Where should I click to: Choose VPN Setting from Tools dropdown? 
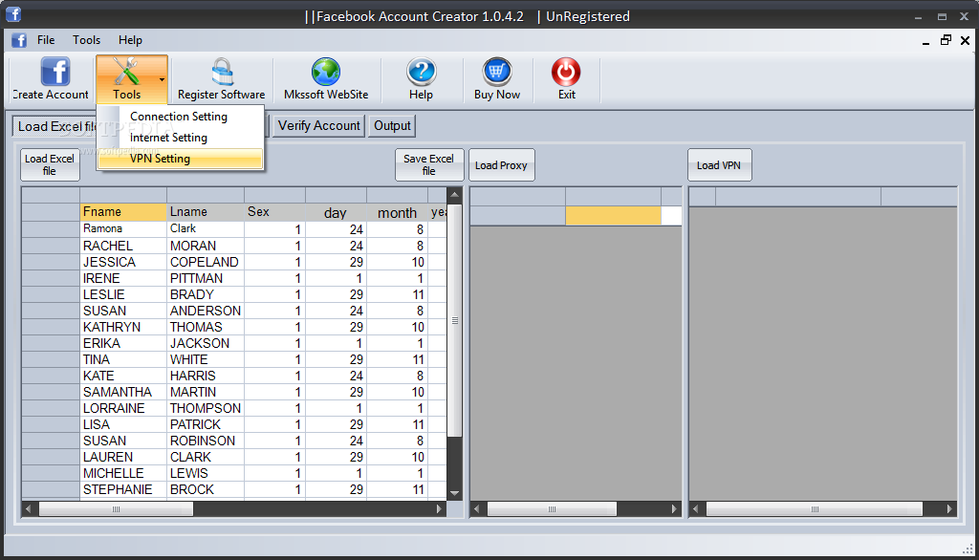[179, 159]
